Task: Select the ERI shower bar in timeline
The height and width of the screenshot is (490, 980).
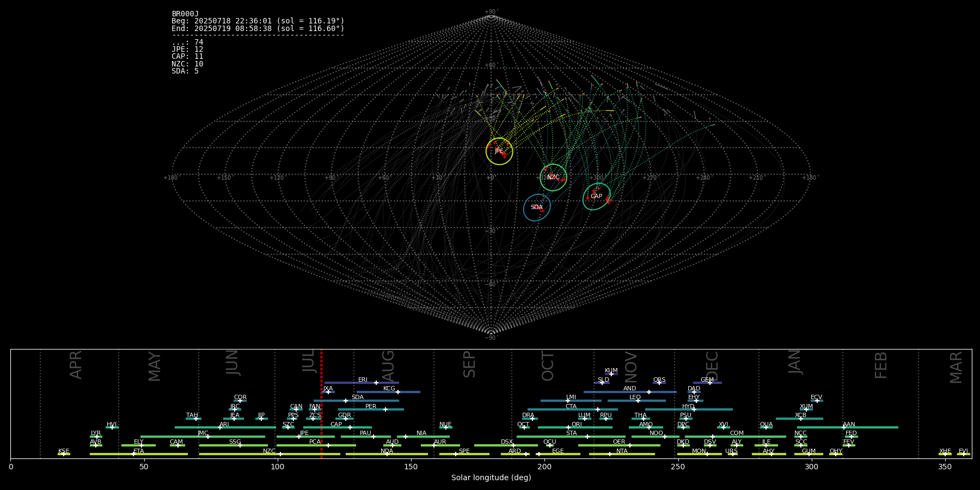Action: coord(362,383)
